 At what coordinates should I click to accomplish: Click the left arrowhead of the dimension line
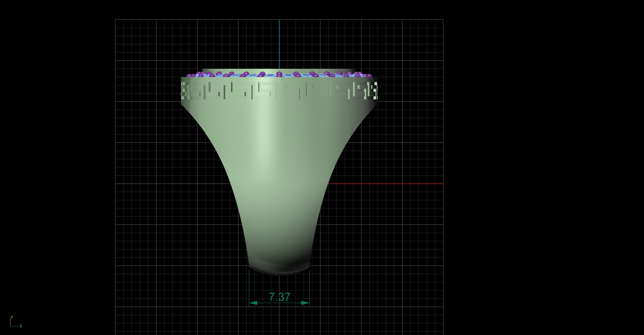[x=253, y=303]
